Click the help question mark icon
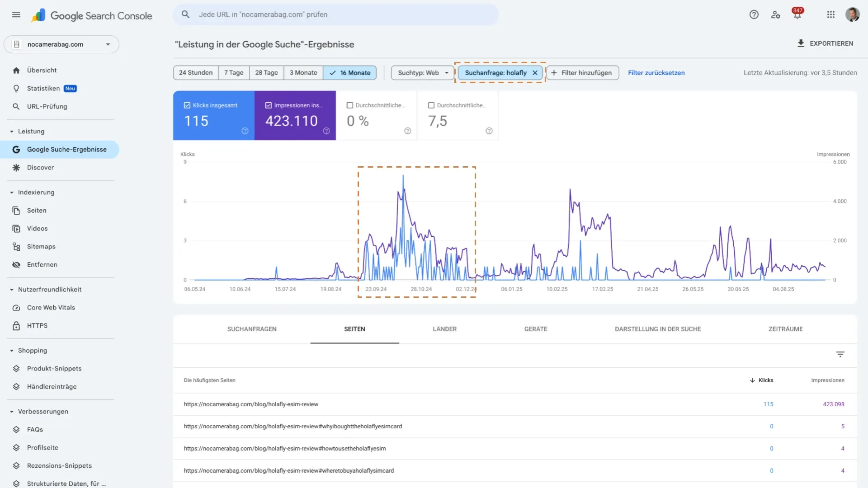The image size is (868, 488). (754, 14)
